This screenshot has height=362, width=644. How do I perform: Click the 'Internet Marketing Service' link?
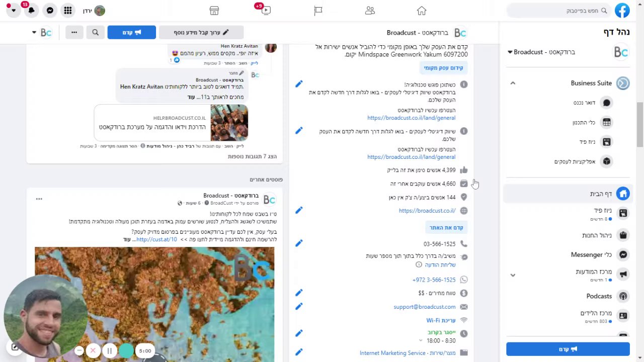pos(392,353)
